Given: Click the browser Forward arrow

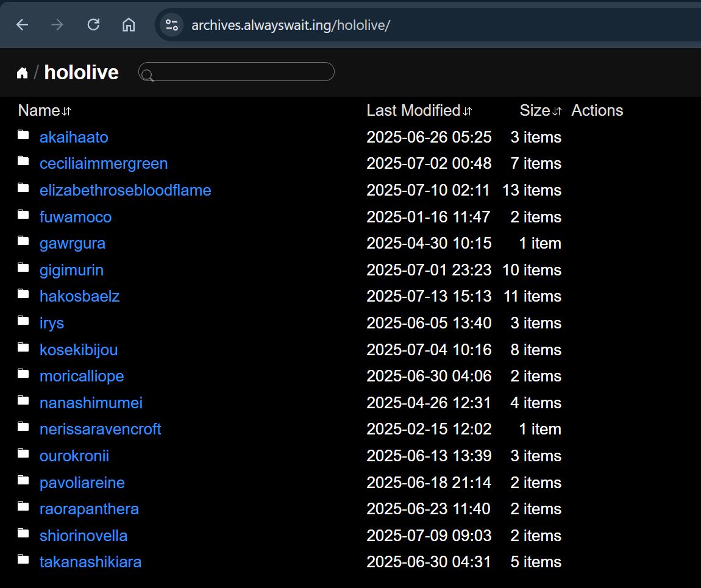Looking at the screenshot, I should coord(57,24).
